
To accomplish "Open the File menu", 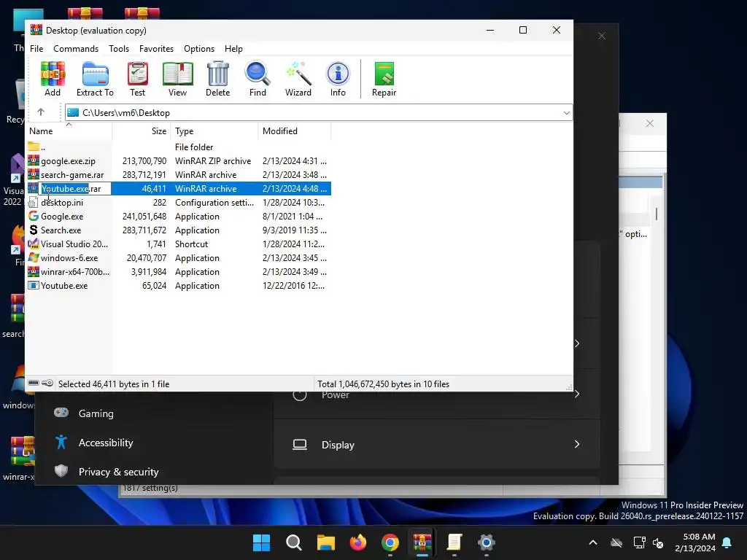I will (x=36, y=49).
